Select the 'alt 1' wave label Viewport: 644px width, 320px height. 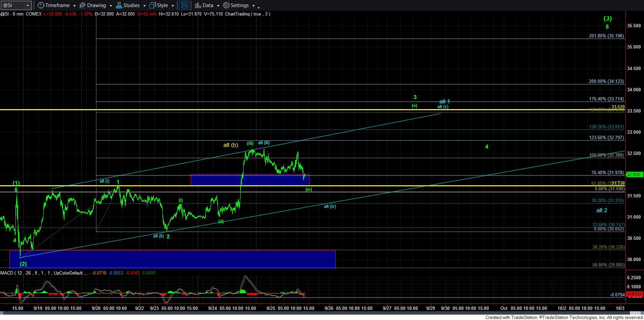pos(444,101)
